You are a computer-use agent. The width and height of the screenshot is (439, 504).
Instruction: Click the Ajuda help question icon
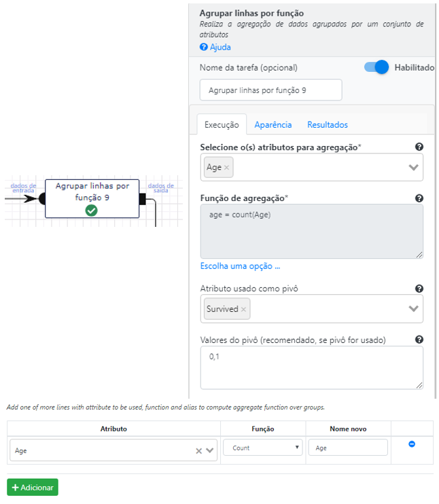click(204, 47)
